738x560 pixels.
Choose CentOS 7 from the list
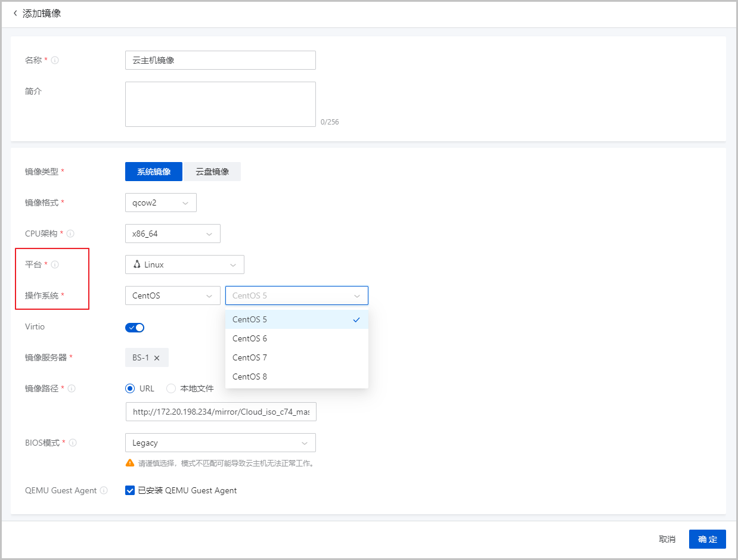pos(297,357)
